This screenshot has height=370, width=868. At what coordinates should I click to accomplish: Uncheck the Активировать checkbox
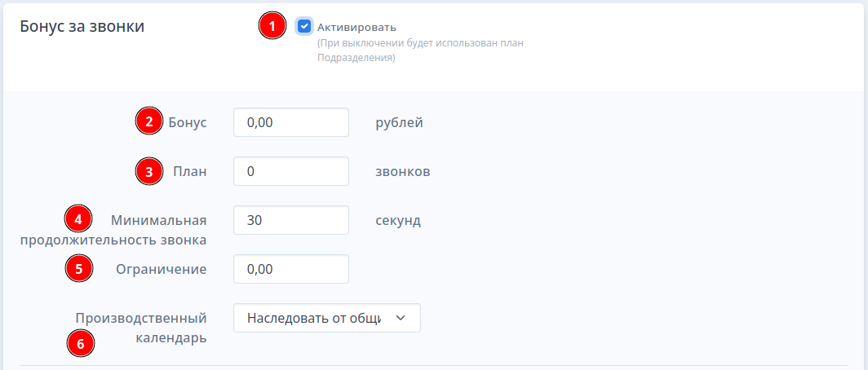point(304,26)
